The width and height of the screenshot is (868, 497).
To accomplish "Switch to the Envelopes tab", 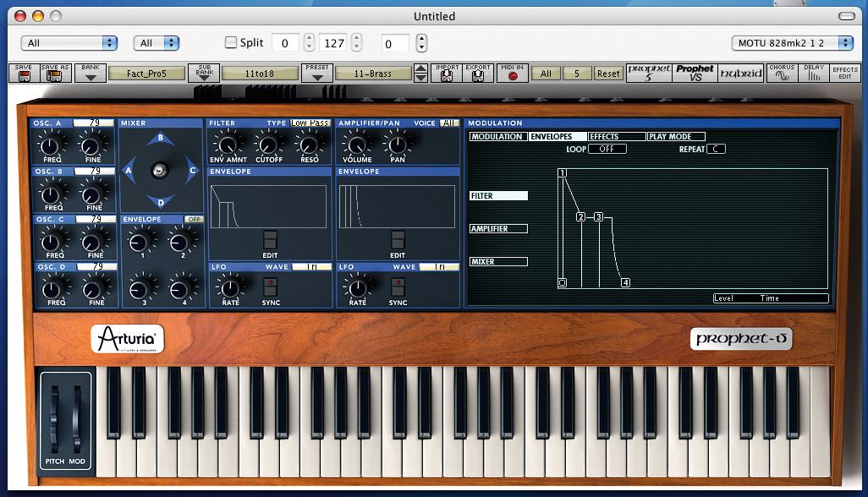I will point(557,137).
